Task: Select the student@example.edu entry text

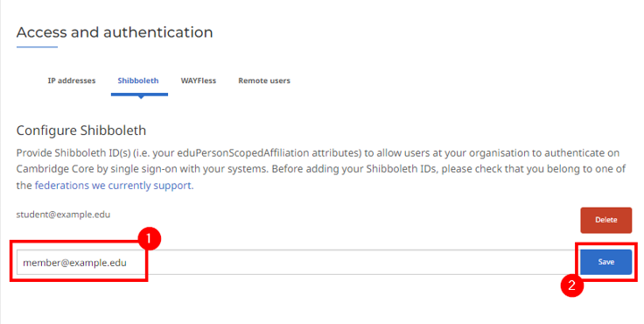Action: point(63,215)
